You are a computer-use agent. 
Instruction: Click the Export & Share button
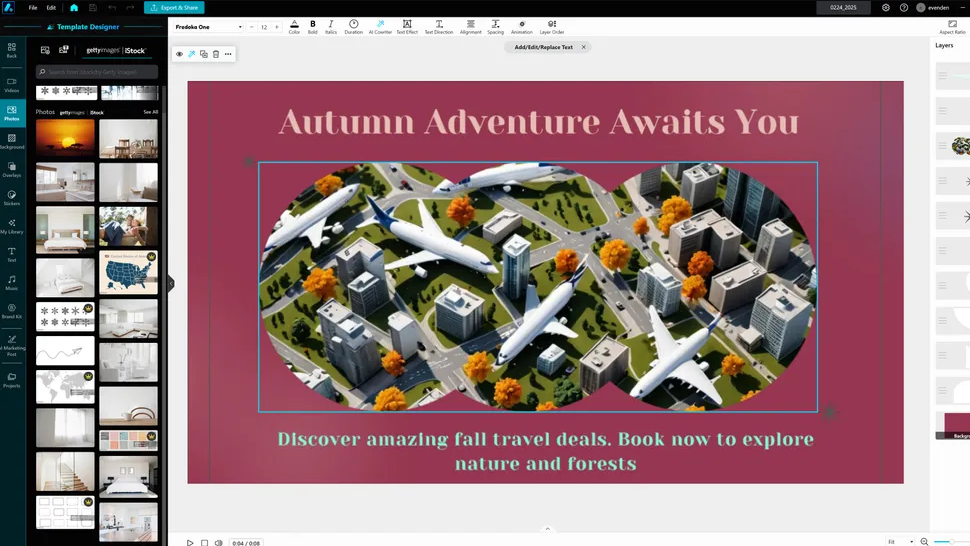(174, 7)
